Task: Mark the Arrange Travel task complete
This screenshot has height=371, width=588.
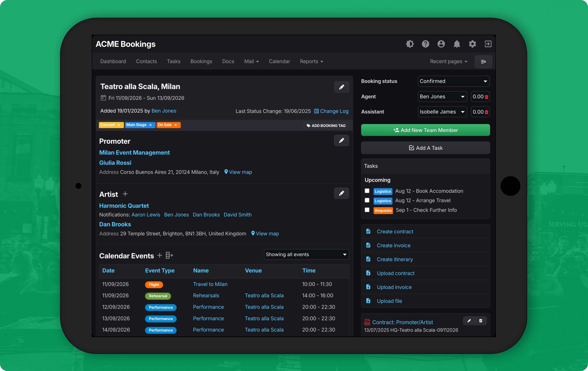Action: (x=367, y=200)
